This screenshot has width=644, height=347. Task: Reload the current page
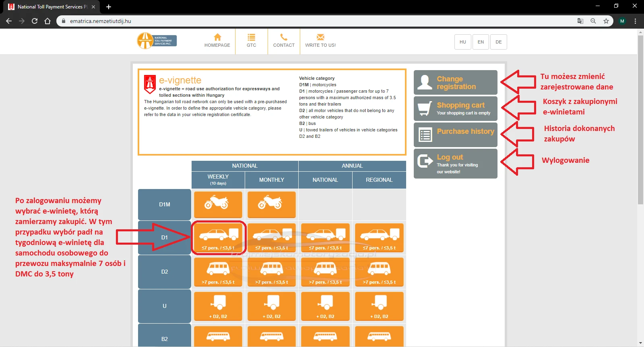click(35, 21)
